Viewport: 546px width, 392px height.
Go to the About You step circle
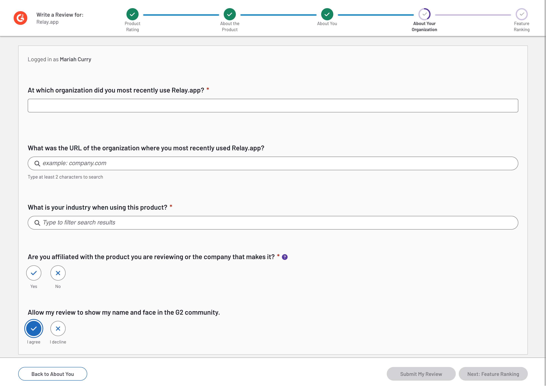point(327,14)
